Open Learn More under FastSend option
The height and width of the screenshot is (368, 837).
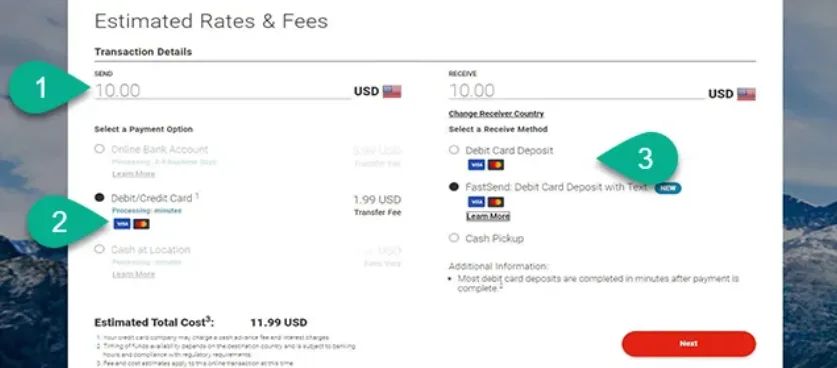pyautogui.click(x=488, y=216)
